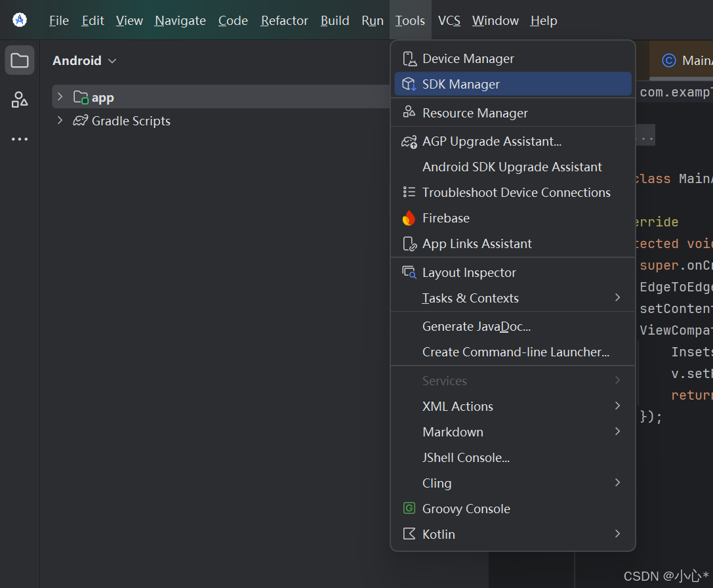Open the Edit menu
Image resolution: width=713 pixels, height=588 pixels.
(x=92, y=20)
